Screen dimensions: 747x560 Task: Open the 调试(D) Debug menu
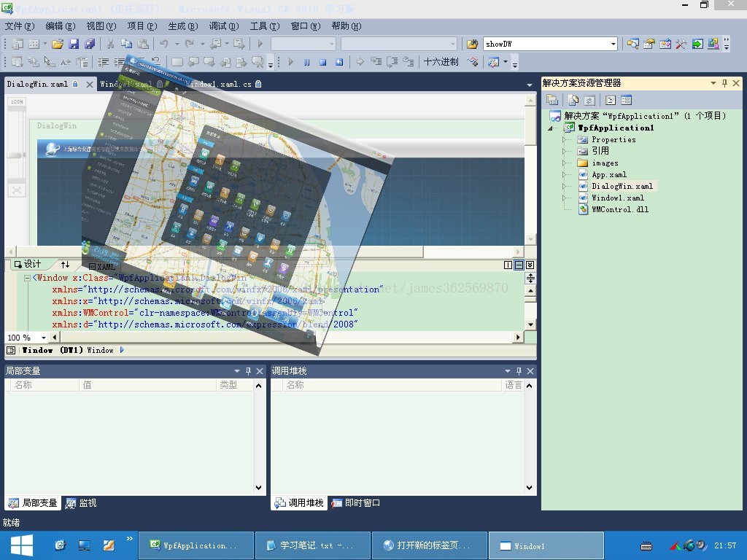223,26
